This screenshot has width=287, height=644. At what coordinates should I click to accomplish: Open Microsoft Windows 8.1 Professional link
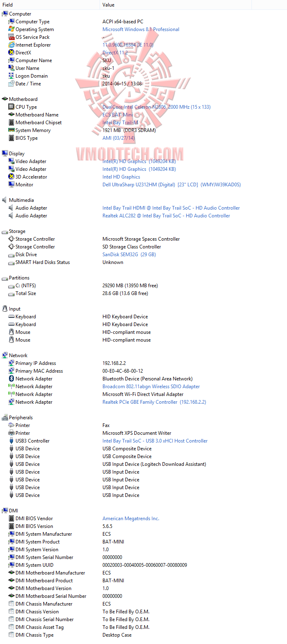(x=141, y=29)
